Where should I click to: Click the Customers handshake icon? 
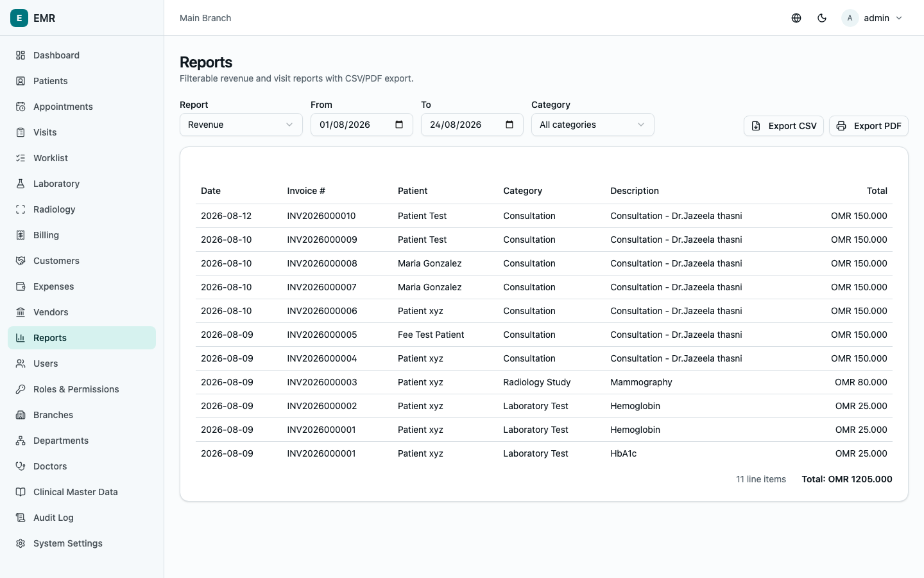[x=21, y=261]
